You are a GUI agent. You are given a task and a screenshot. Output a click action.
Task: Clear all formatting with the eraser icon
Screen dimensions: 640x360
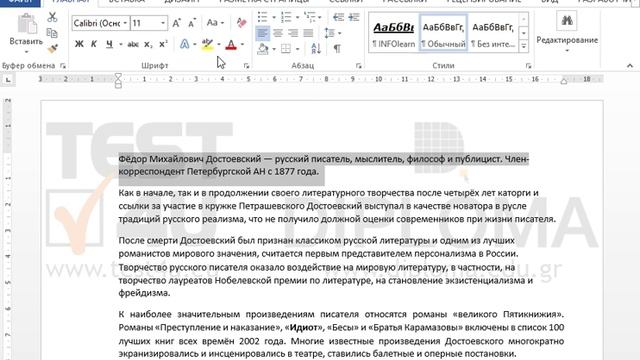241,23
